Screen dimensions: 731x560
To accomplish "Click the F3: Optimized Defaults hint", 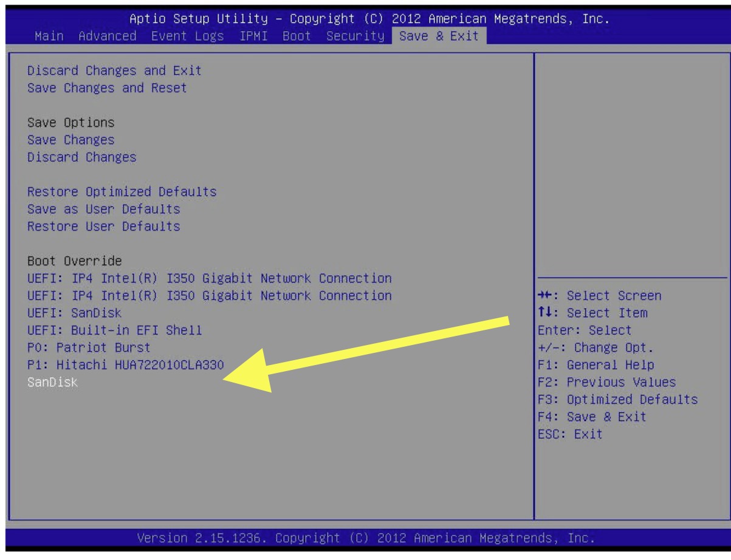I will [x=617, y=400].
